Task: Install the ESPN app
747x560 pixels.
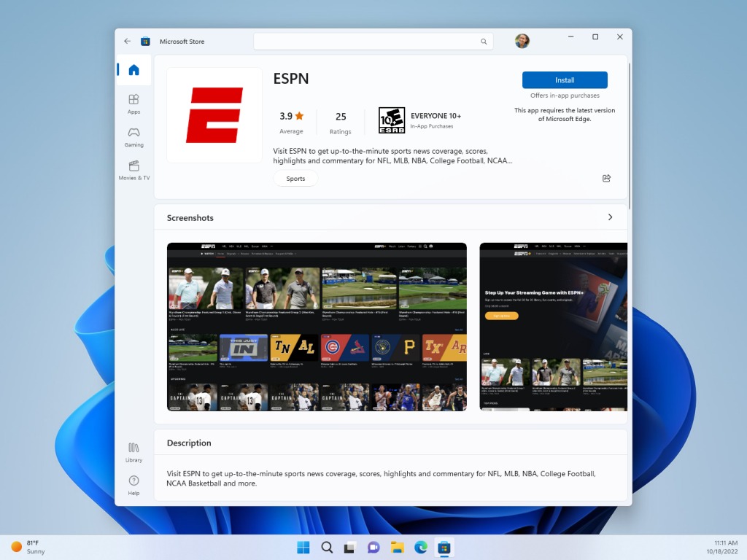Action: coord(565,80)
